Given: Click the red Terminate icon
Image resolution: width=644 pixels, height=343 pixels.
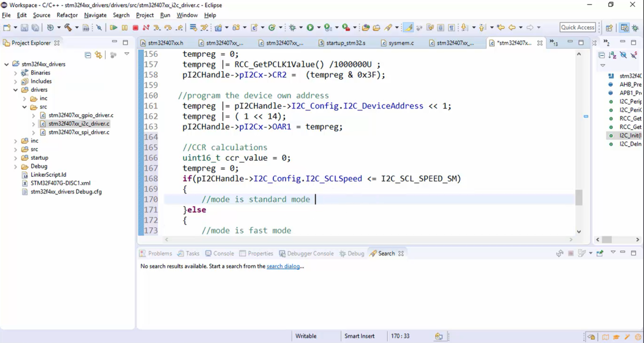Looking at the screenshot, I should 135,27.
